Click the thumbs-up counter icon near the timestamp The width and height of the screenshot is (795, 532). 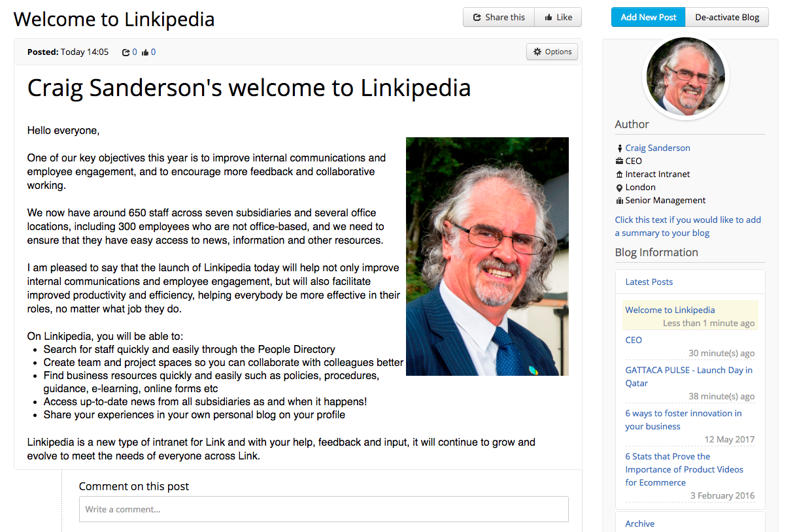(145, 52)
